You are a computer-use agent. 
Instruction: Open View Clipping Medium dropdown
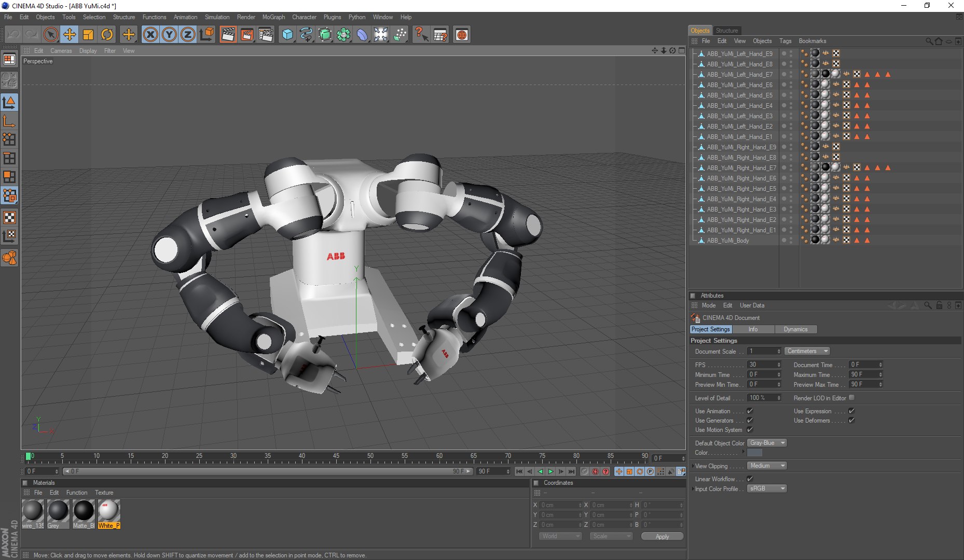767,466
